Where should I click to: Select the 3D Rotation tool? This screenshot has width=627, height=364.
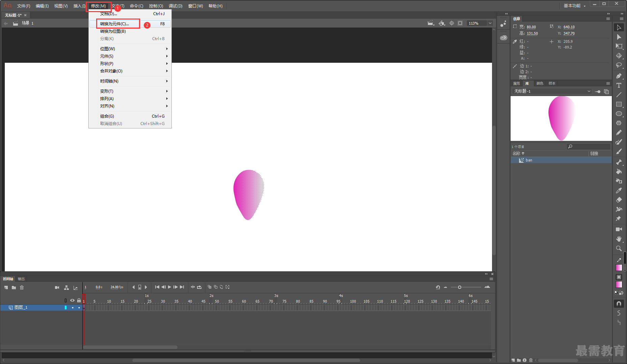(x=619, y=56)
